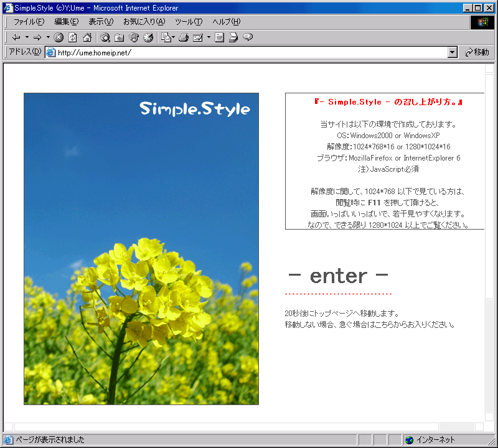Click the vertical scrollbar down arrow
This screenshot has height=448, width=498.
pos(489,416)
